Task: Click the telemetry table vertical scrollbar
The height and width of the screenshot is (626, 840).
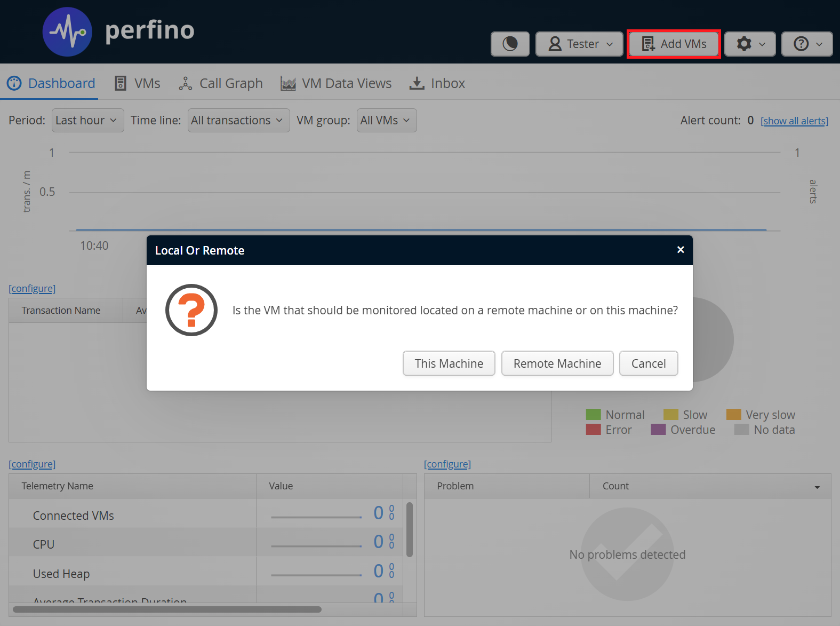Action: pyautogui.click(x=410, y=529)
